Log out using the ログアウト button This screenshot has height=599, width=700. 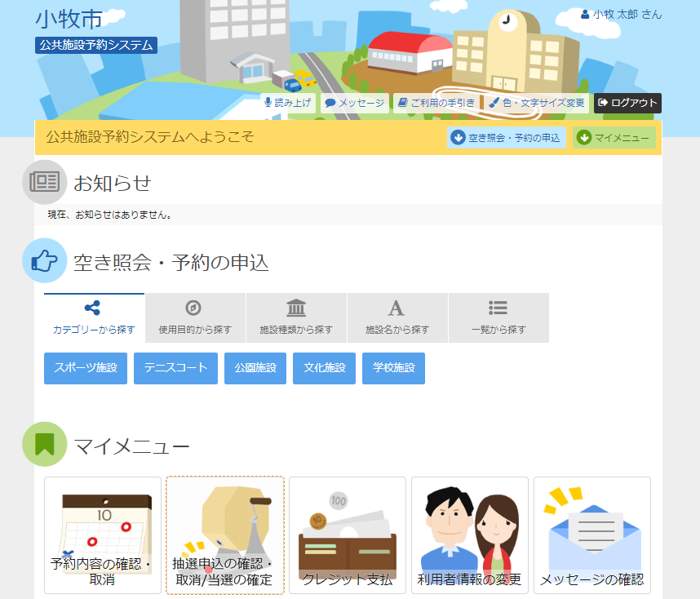coord(627,104)
